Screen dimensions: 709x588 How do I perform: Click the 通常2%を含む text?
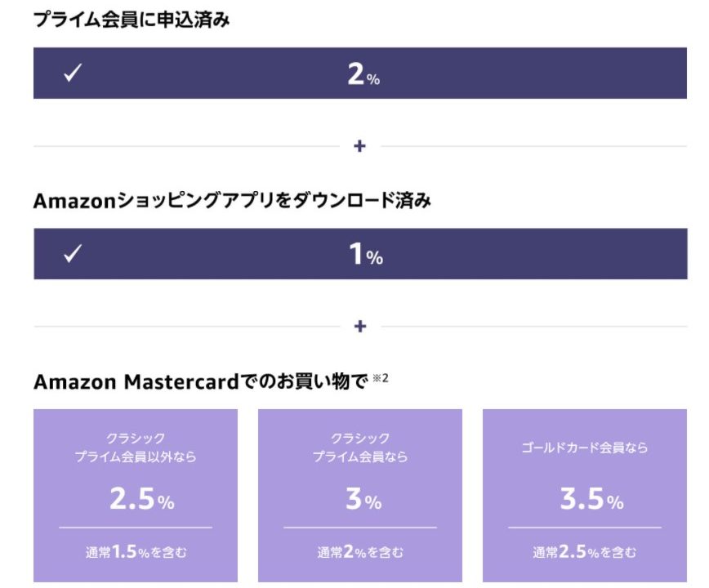coord(360,552)
